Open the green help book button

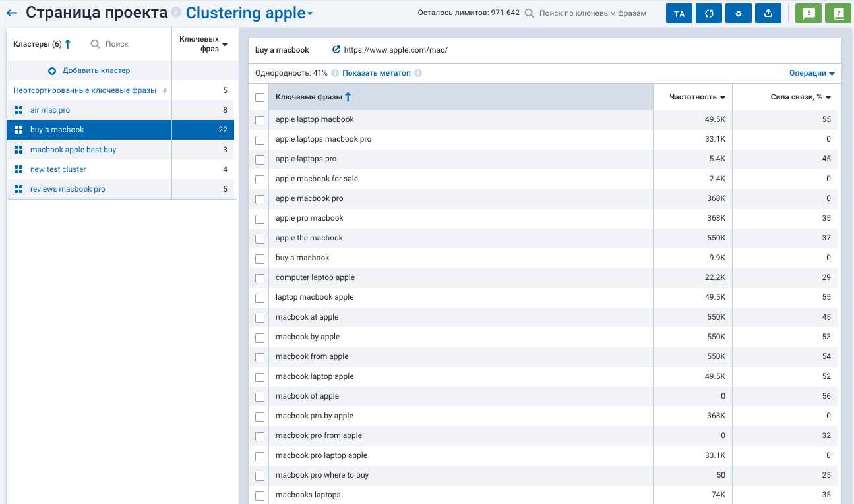[838, 14]
